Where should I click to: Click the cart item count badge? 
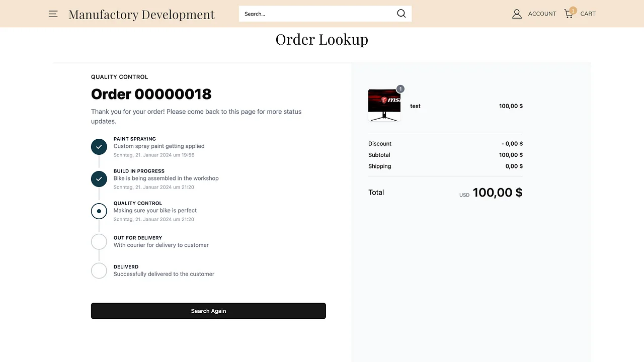click(x=573, y=10)
